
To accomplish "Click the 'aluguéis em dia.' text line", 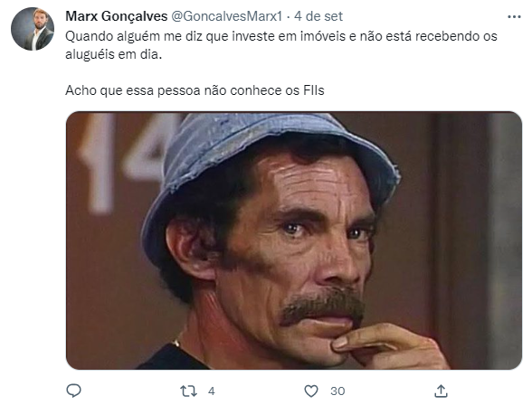I will (114, 54).
